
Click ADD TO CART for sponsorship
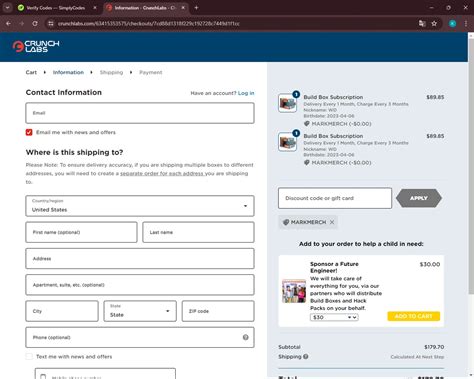[414, 316]
